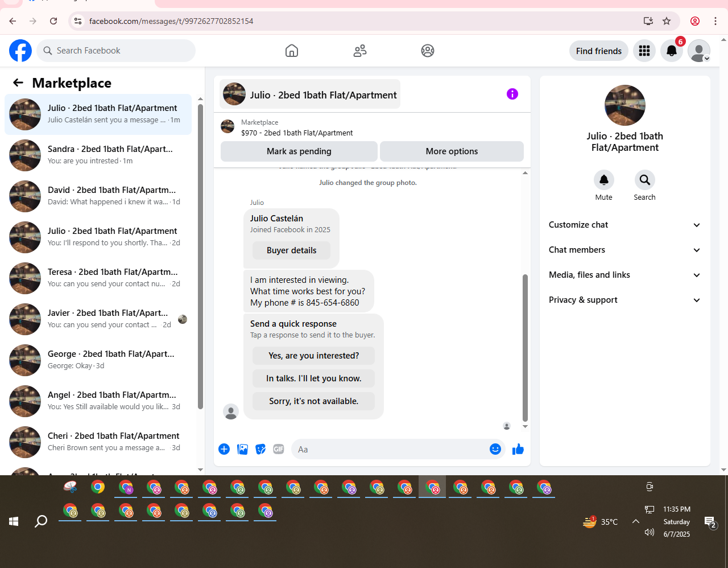Show hidden system tray icons
728x568 pixels.
coord(636,521)
